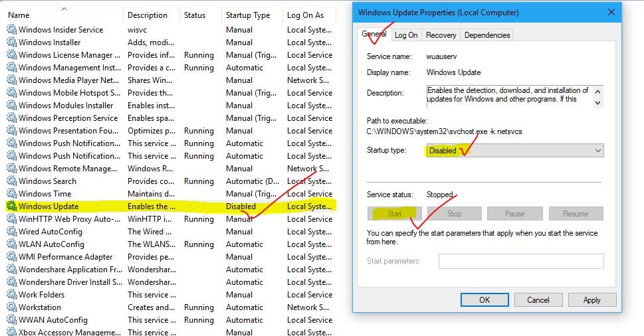Click the Pause service button

point(514,214)
